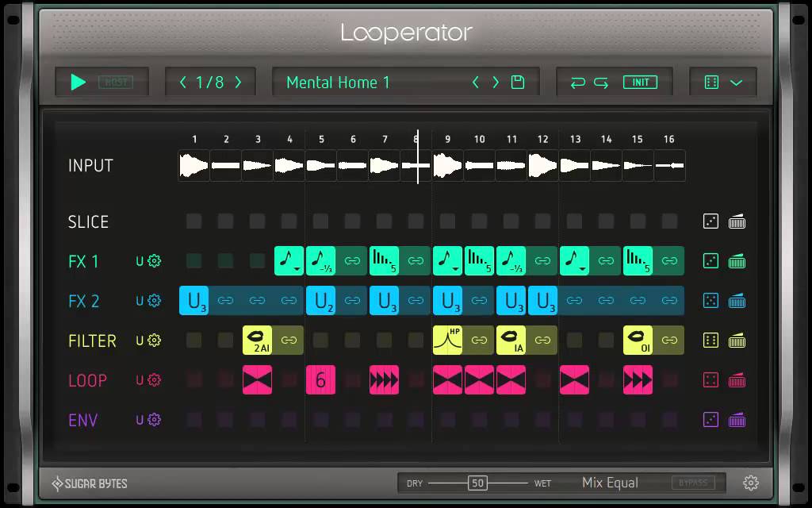
Task: Select INPUT waveform slice 12
Action: coord(542,165)
